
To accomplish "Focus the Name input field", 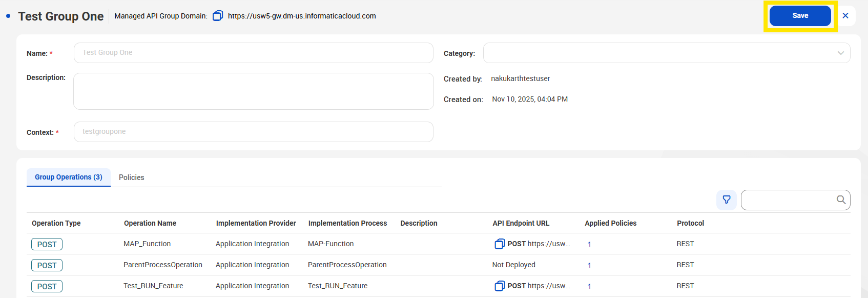I will pos(254,53).
